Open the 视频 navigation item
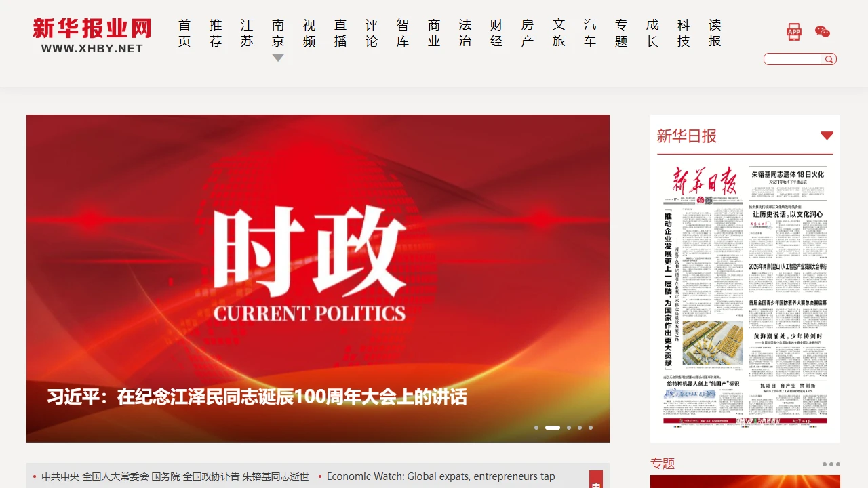Image resolution: width=868 pixels, height=488 pixels. 309,33
